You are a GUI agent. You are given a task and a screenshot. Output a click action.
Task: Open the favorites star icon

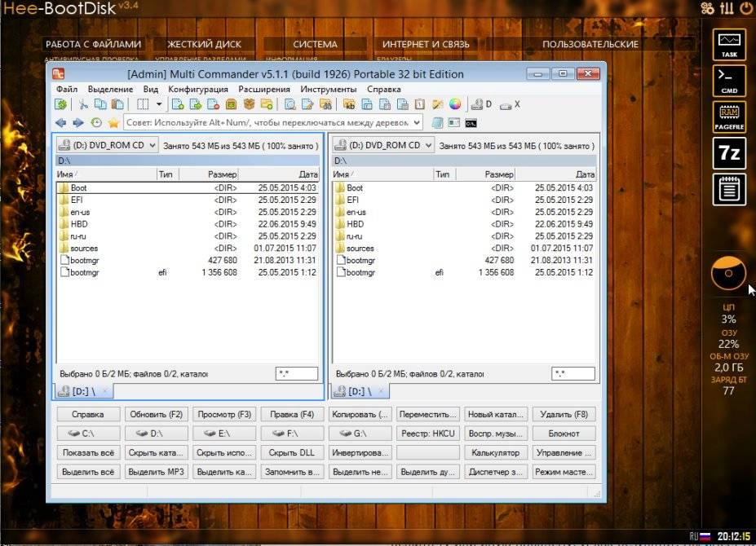click(113, 123)
